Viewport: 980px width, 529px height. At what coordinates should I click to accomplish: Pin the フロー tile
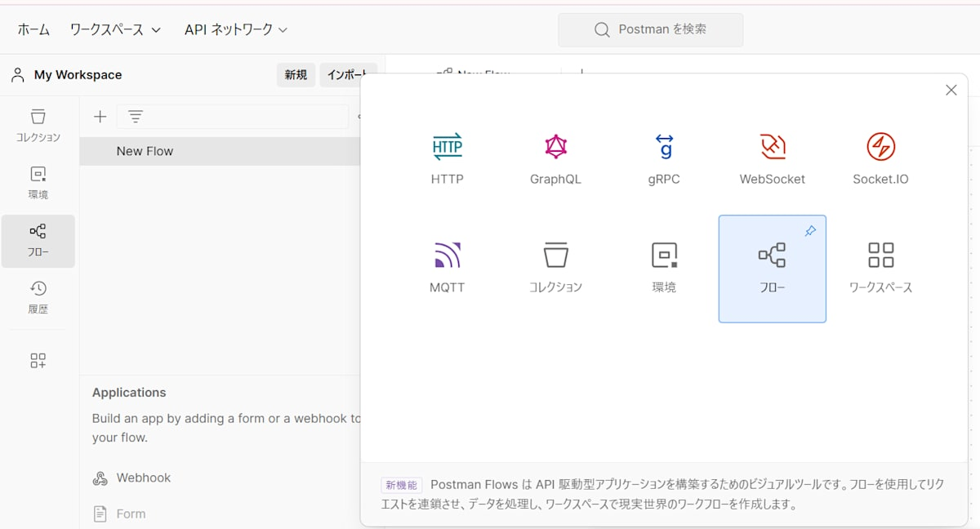click(810, 232)
